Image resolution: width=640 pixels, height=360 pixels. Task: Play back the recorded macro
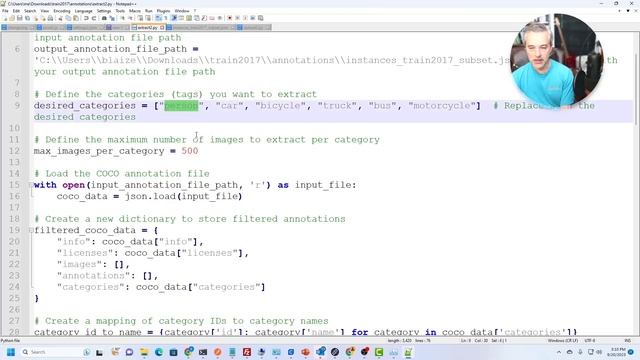pos(245,18)
